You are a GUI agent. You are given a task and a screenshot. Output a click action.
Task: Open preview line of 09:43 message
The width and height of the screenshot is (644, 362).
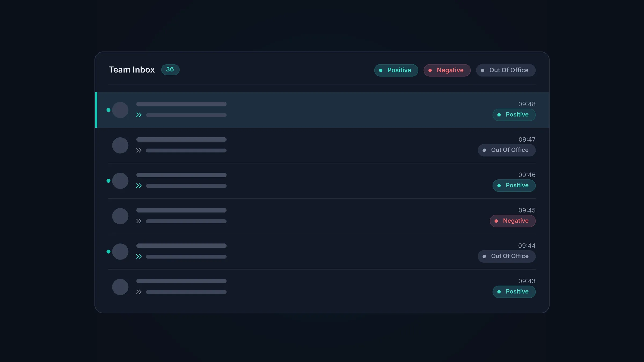[x=186, y=292]
